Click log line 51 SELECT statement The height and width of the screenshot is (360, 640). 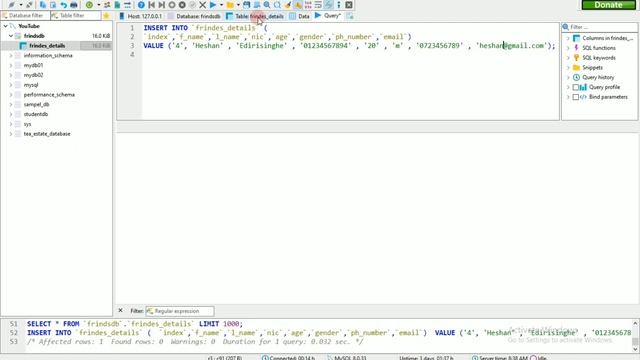(135, 324)
